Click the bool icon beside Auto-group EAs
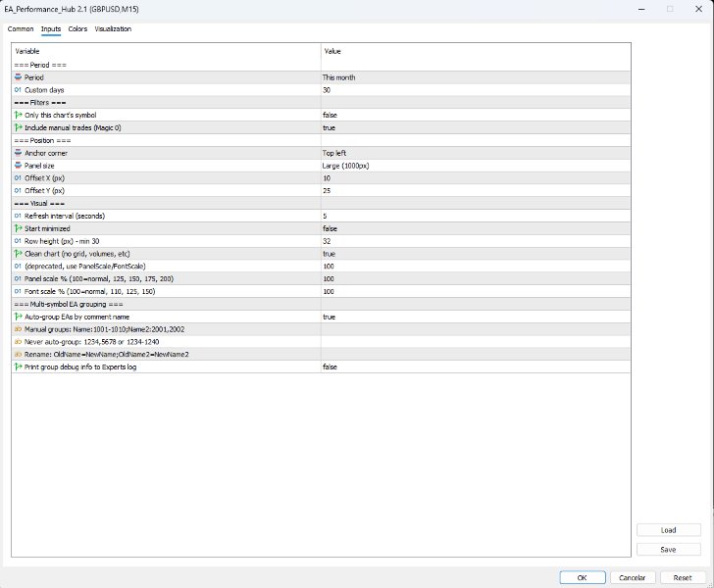 [x=19, y=317]
